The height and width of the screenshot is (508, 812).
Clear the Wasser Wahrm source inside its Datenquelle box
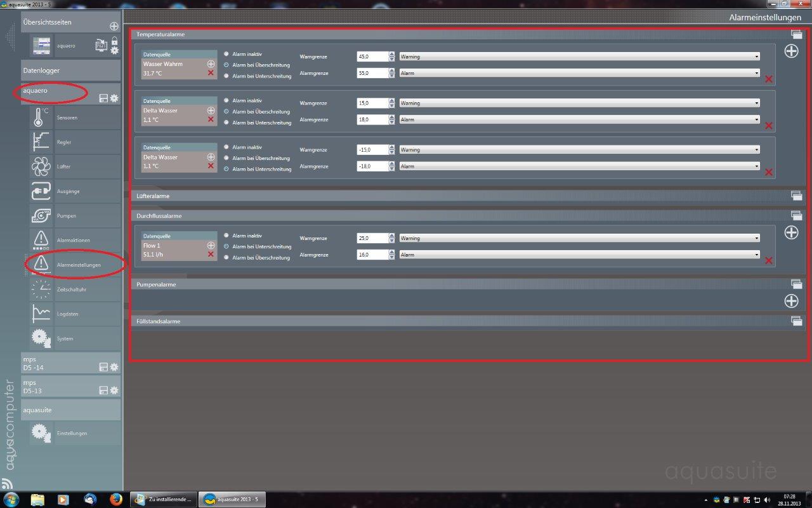(x=211, y=73)
